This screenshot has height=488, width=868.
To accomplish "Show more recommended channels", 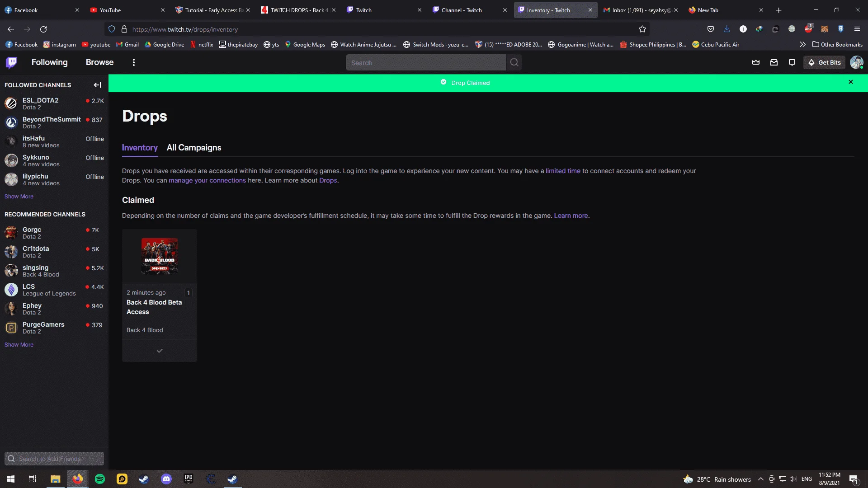I will pos(19,345).
